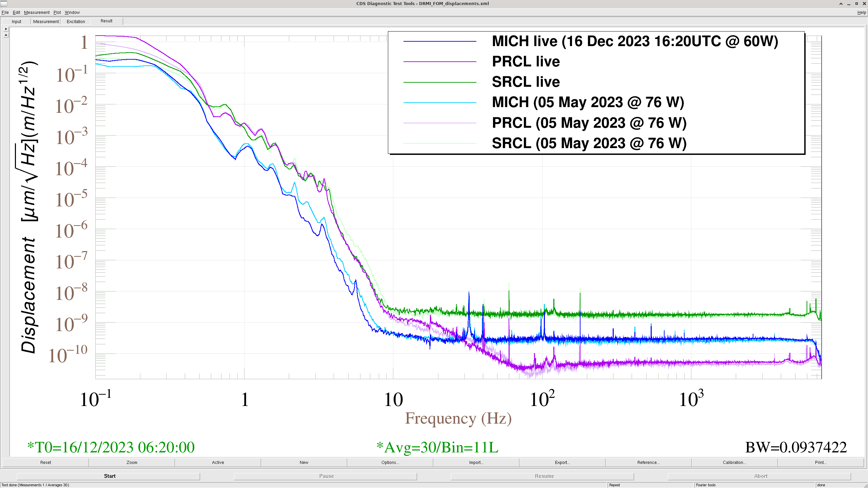Open the Measurement menu
This screenshot has width=868, height=488.
click(37, 13)
